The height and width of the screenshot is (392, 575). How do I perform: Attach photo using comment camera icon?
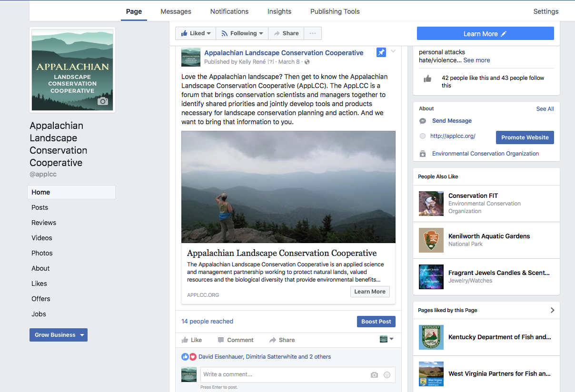tap(374, 375)
